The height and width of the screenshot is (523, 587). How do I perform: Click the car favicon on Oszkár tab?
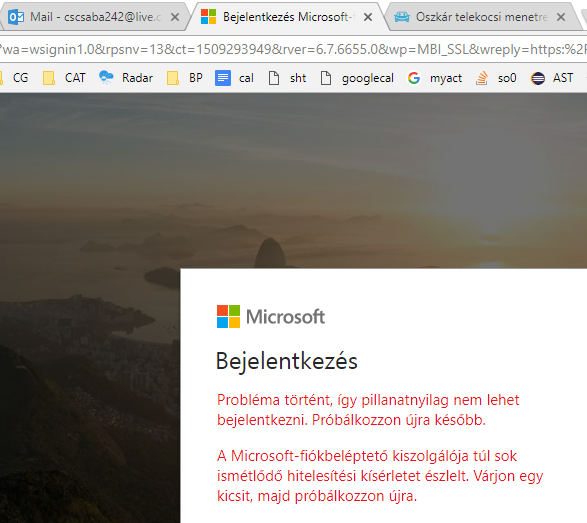(x=402, y=17)
